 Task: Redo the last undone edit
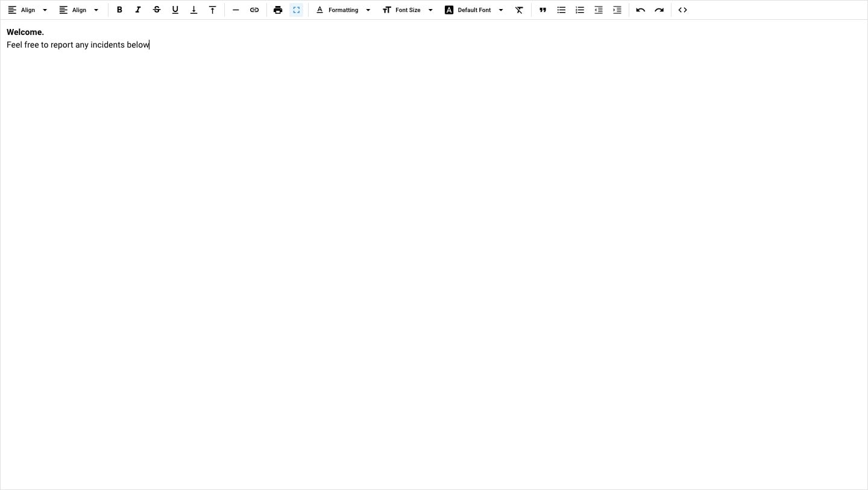click(659, 10)
